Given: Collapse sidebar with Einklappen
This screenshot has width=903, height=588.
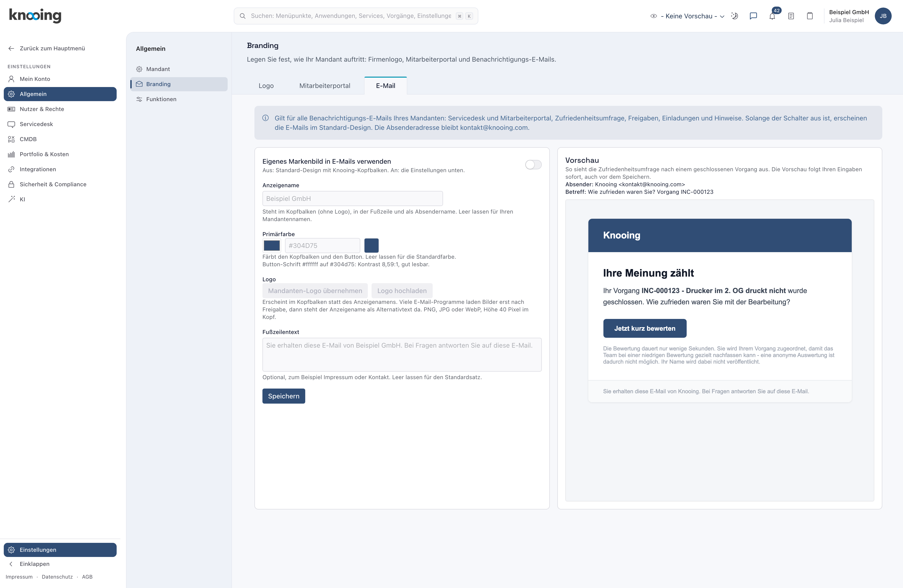Looking at the screenshot, I should [x=60, y=564].
